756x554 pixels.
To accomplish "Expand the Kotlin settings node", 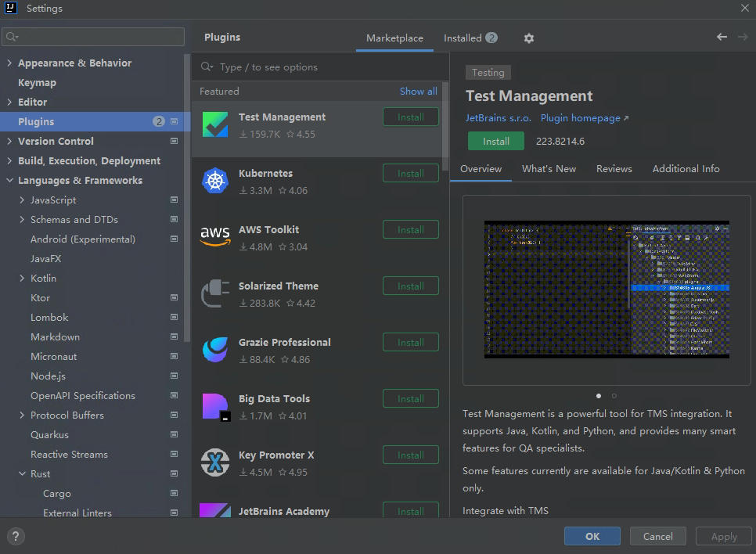I will point(22,279).
